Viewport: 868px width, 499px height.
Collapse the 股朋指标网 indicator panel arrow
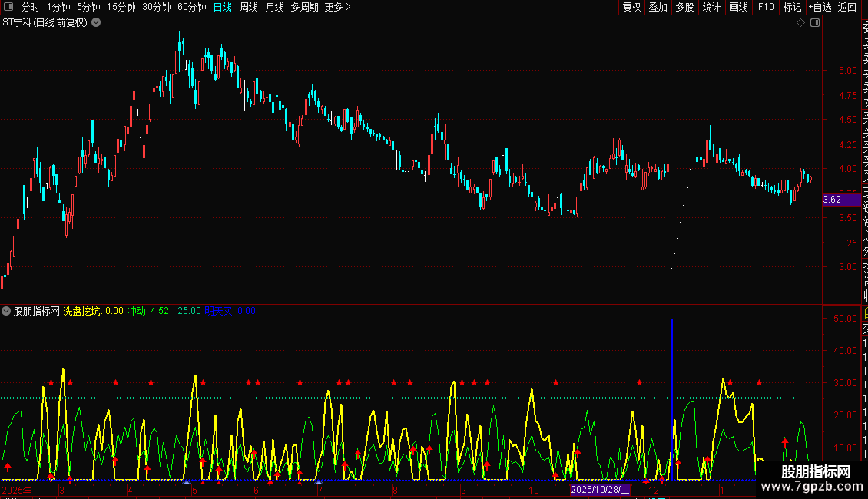(x=6, y=311)
